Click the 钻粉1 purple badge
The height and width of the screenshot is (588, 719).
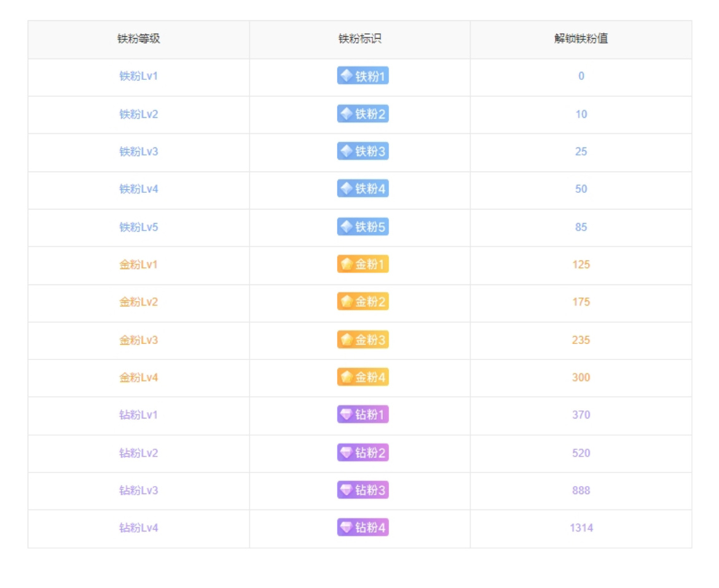coord(363,414)
